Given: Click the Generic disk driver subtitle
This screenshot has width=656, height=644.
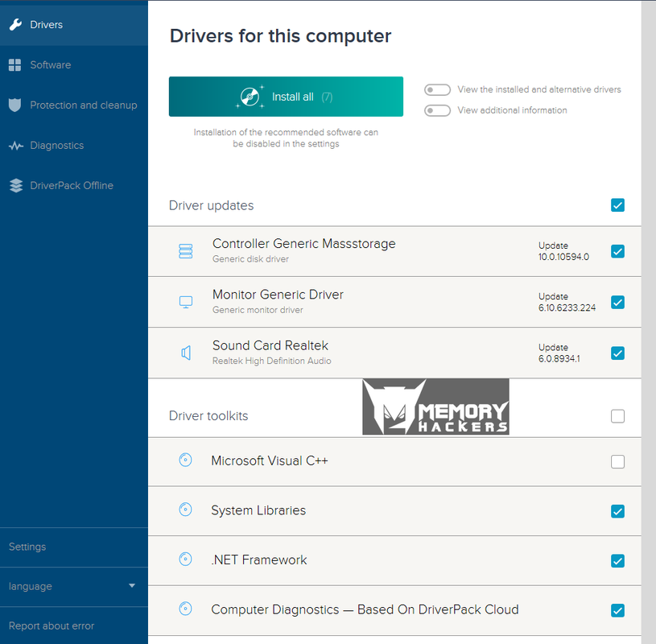Looking at the screenshot, I should (x=250, y=259).
